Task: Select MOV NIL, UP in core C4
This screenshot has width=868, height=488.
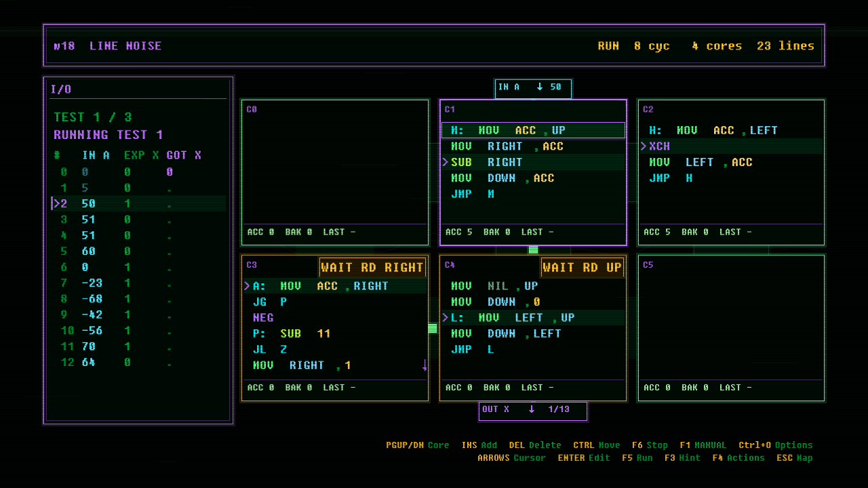Action: (533, 285)
